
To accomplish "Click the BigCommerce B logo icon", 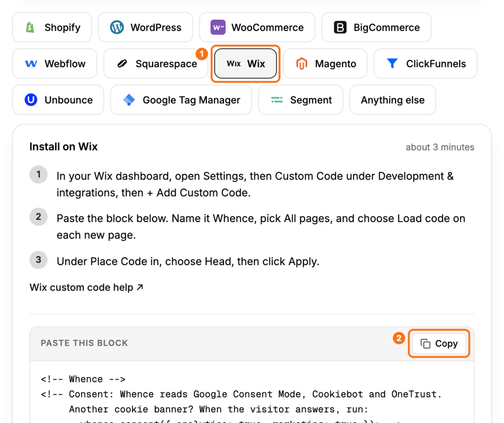I will coord(340,27).
